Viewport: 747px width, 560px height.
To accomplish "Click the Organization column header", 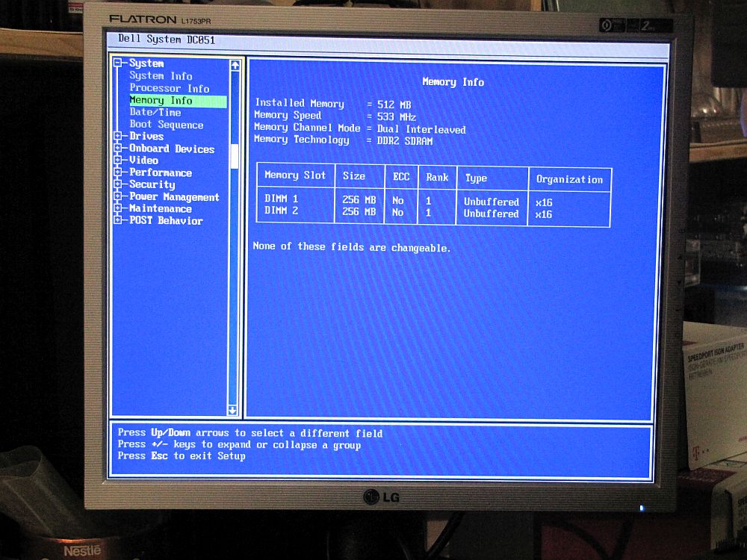I will click(569, 179).
